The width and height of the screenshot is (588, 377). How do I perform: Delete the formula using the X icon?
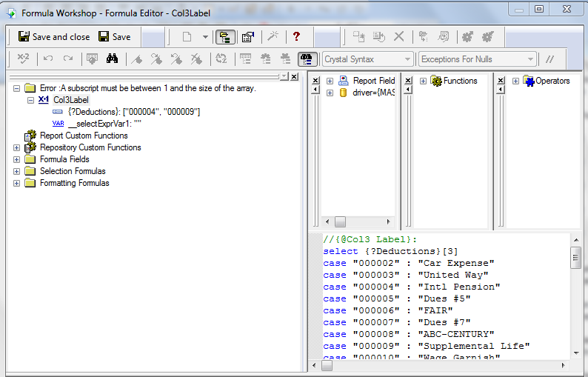coord(399,36)
